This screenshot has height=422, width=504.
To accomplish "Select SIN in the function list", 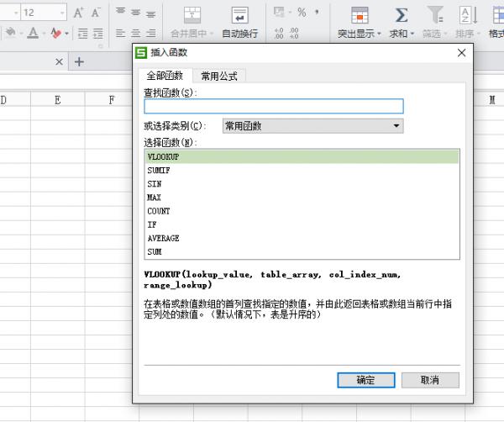I will pos(302,184).
